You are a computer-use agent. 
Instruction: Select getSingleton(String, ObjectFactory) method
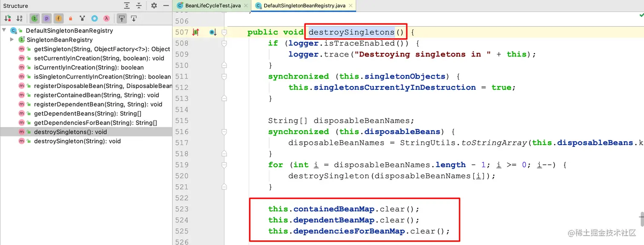(102, 49)
